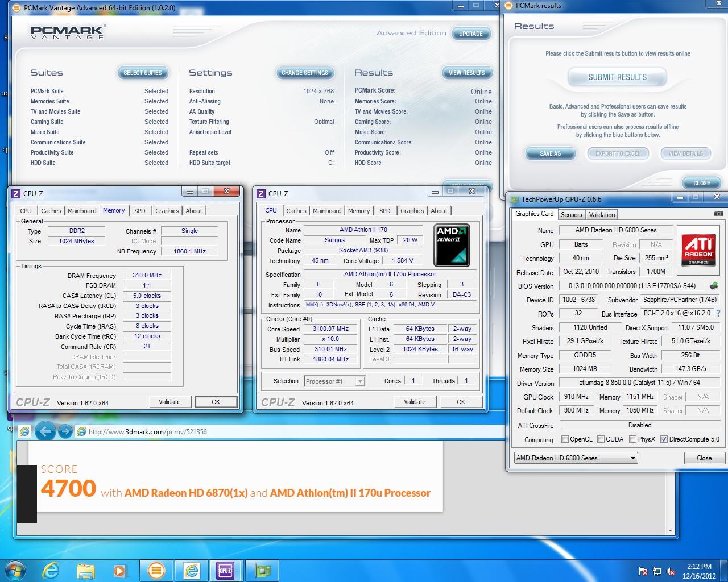728x582 pixels.
Task: Click SELECT SUITES in PCMark Vantage
Action: [x=142, y=73]
